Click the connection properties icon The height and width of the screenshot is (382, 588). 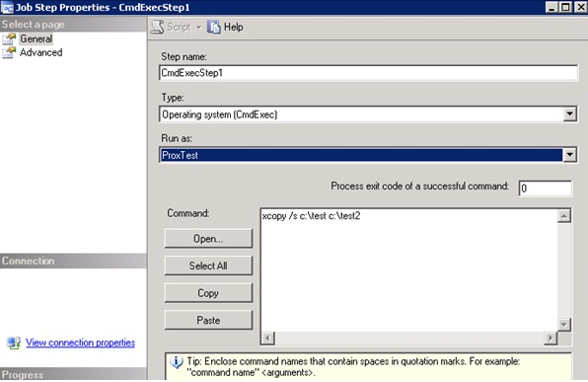[x=14, y=343]
